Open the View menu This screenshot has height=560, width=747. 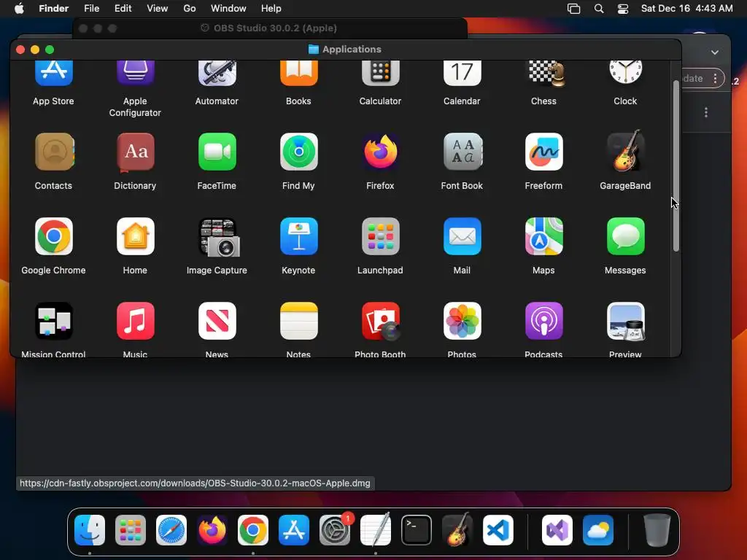pyautogui.click(x=158, y=9)
